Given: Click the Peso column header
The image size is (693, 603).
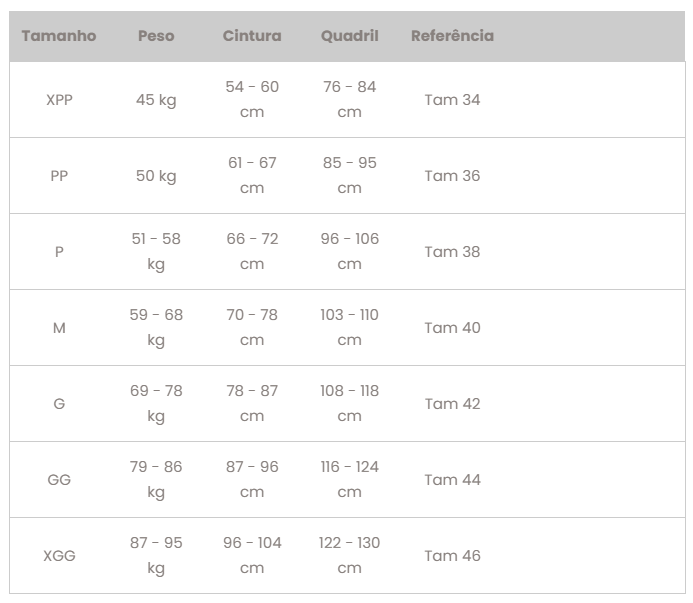Looking at the screenshot, I should [x=156, y=36].
